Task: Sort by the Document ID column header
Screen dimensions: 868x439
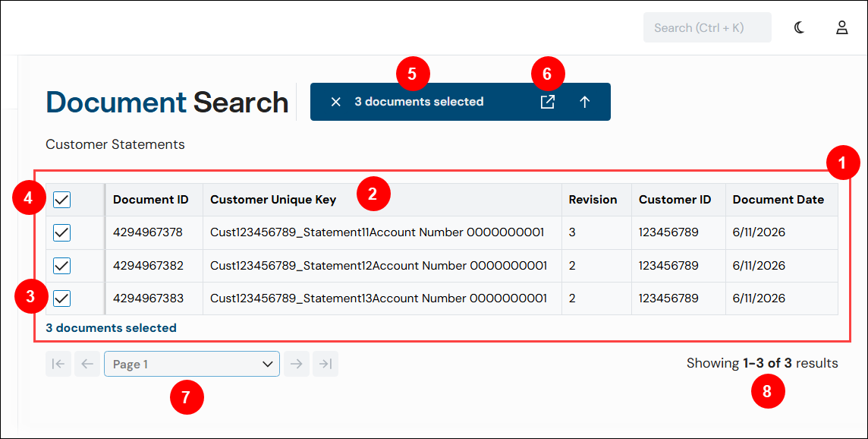Action: click(150, 200)
